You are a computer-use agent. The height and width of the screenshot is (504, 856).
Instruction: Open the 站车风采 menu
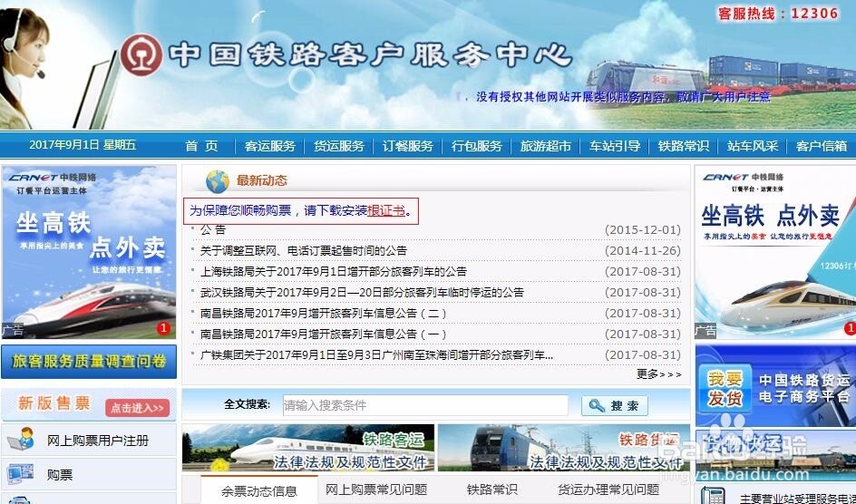pos(753,146)
